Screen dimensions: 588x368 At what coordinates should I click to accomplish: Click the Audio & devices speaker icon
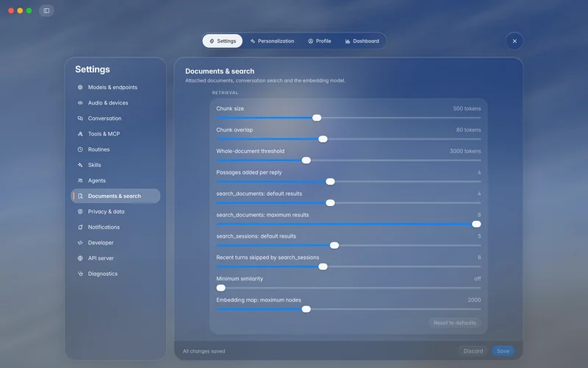(x=80, y=103)
